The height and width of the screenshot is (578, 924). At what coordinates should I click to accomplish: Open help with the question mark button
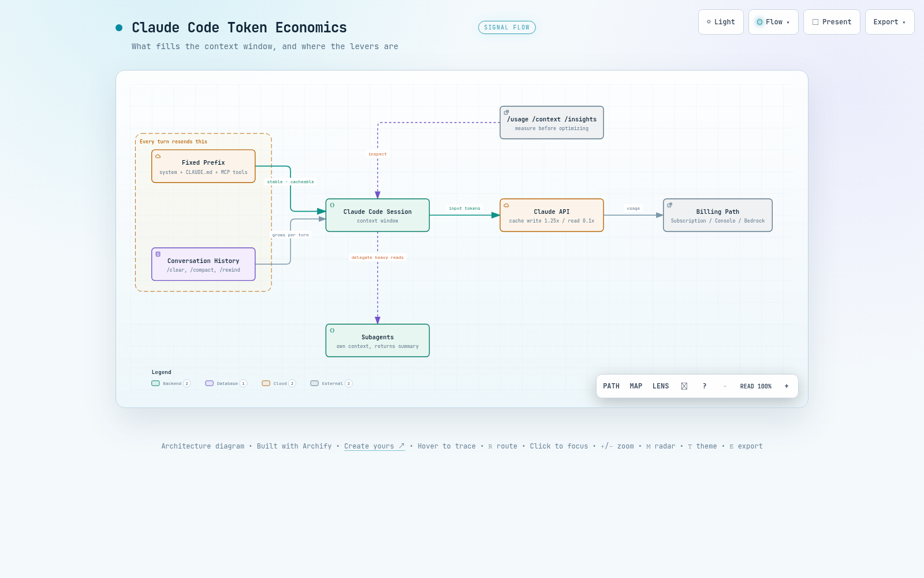[x=705, y=386]
